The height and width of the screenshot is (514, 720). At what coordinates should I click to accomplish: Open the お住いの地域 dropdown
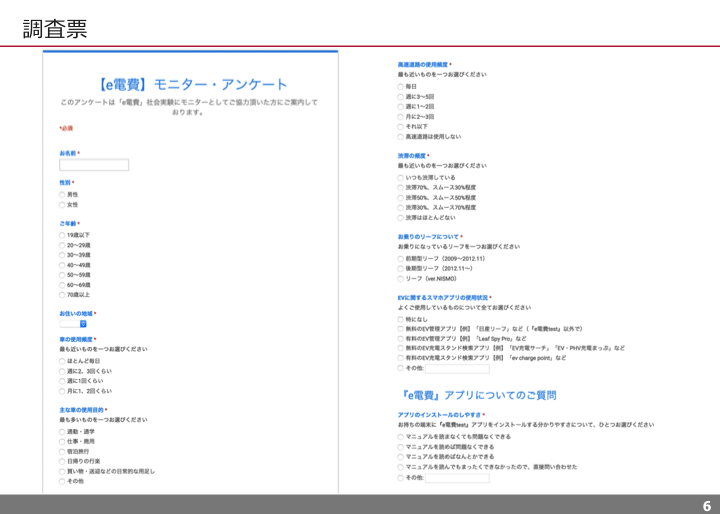[73, 324]
